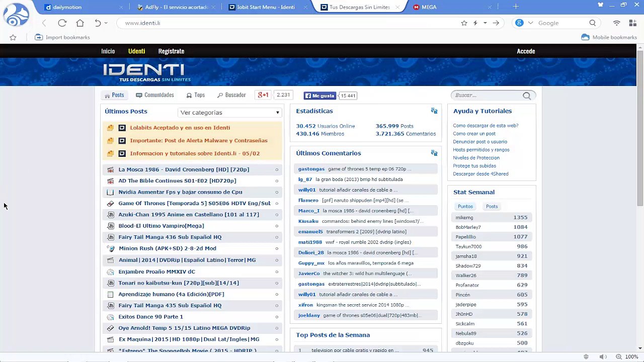Click the go arrow in address bar
Viewport: 644px width, 362px height.
click(x=496, y=23)
